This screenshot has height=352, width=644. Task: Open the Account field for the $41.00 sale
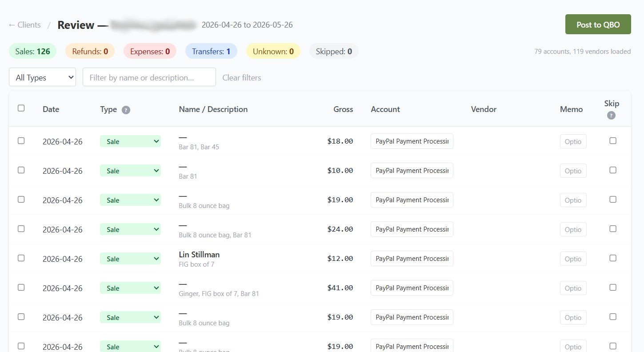(412, 288)
